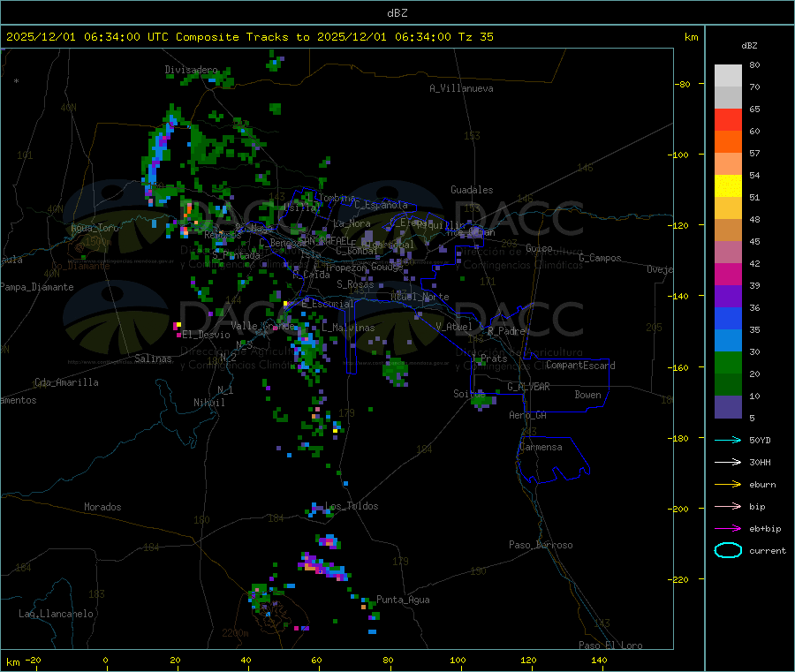
Task: Select the purple swatch in the dBZ scale
Action: tap(728, 297)
